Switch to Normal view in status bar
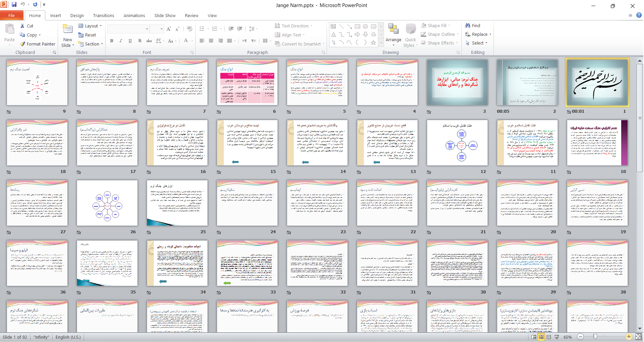644x342 pixels. point(534,337)
